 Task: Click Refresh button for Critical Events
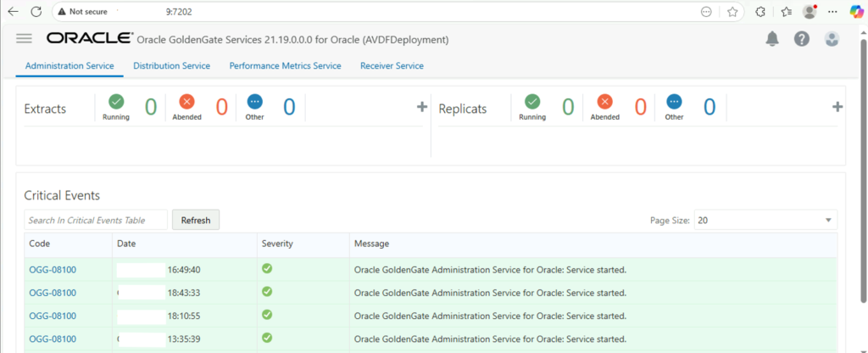(x=196, y=220)
